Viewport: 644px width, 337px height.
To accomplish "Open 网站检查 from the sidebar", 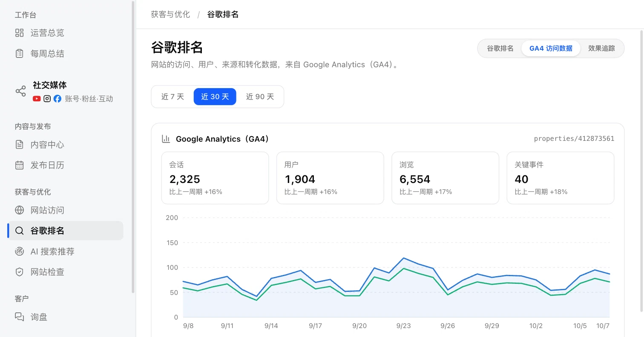I will click(x=65, y=272).
